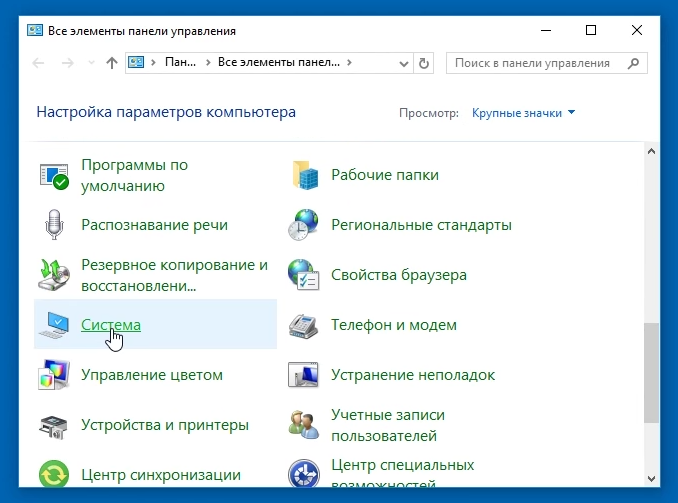The height and width of the screenshot is (503, 678).
Task: Click the vertical scrollbar down arrow
Action: 652,477
